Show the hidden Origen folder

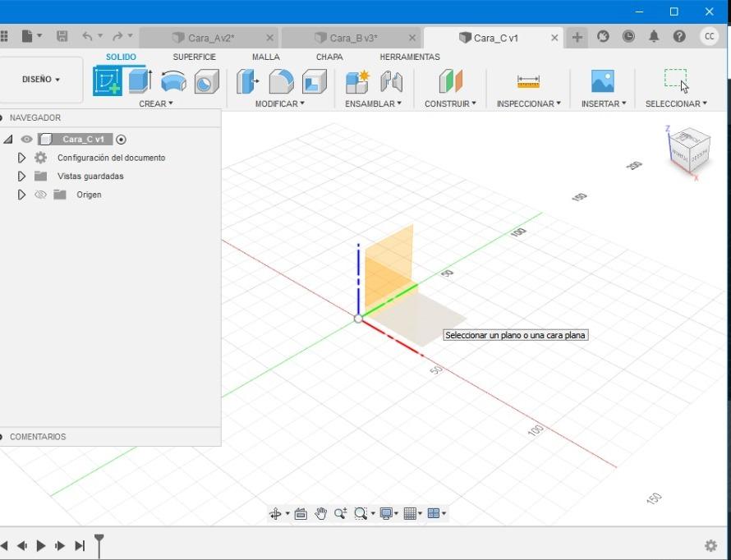click(x=40, y=195)
